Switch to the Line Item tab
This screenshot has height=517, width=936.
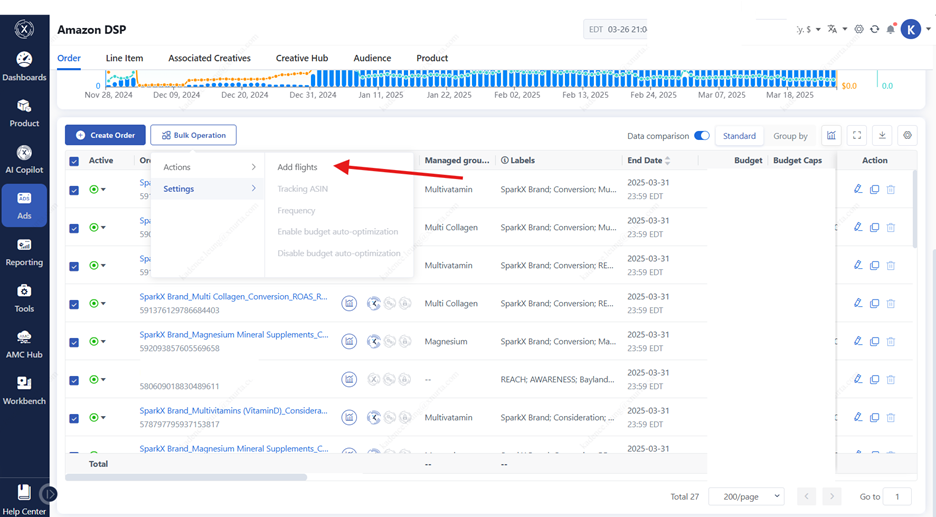tap(124, 58)
